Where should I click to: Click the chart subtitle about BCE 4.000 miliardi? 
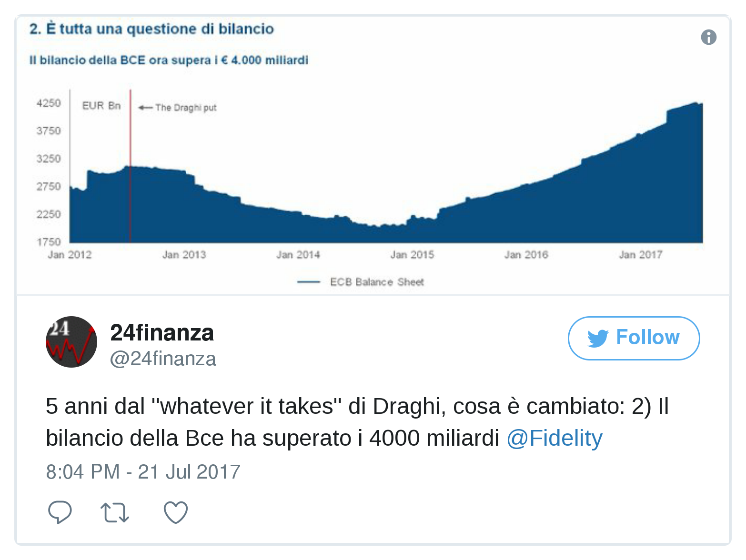tap(169, 60)
